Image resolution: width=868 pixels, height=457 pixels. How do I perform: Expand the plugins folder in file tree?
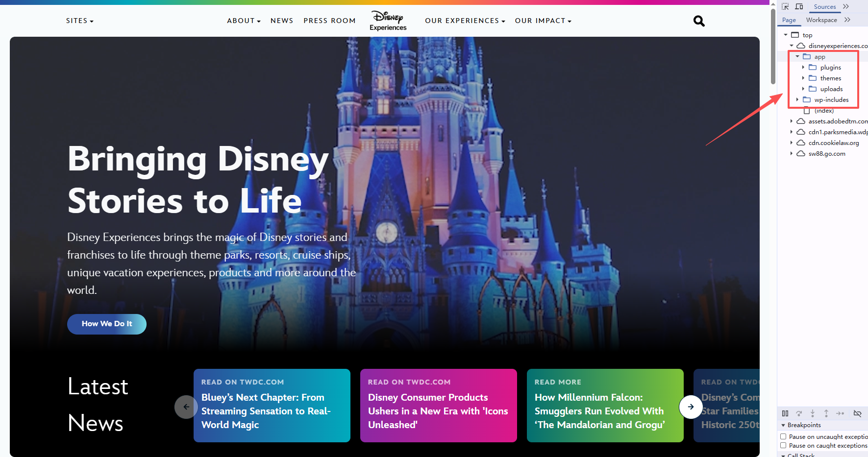coord(803,67)
